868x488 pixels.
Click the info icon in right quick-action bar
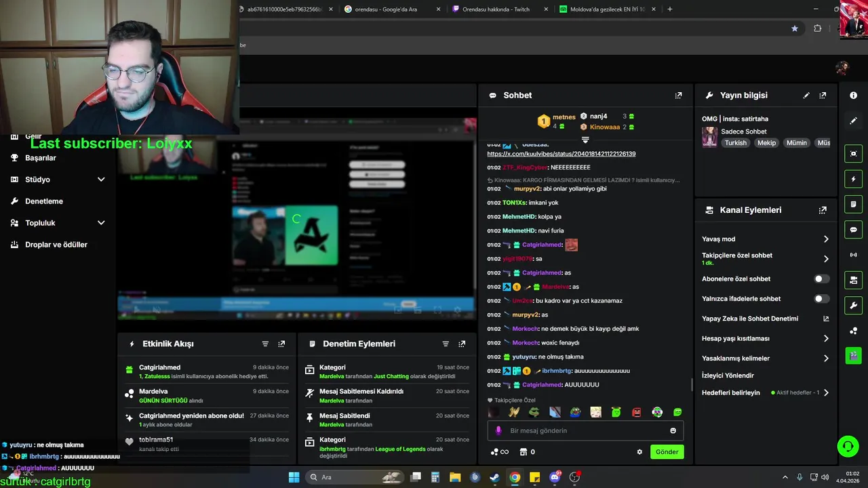pos(853,96)
